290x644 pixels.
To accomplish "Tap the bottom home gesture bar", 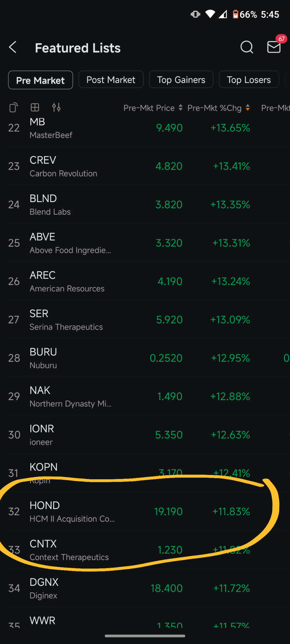I will click(x=145, y=636).
